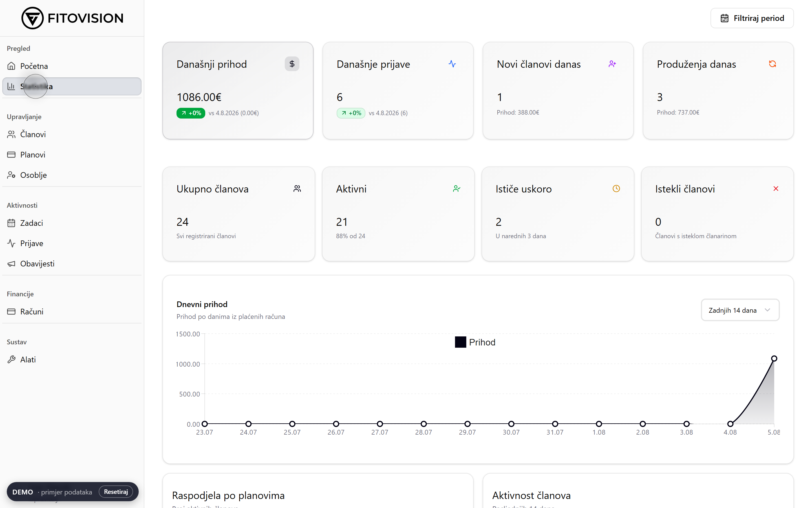Expand the chart period chevron arrow
Screen dimensions: 812x508
click(767, 310)
